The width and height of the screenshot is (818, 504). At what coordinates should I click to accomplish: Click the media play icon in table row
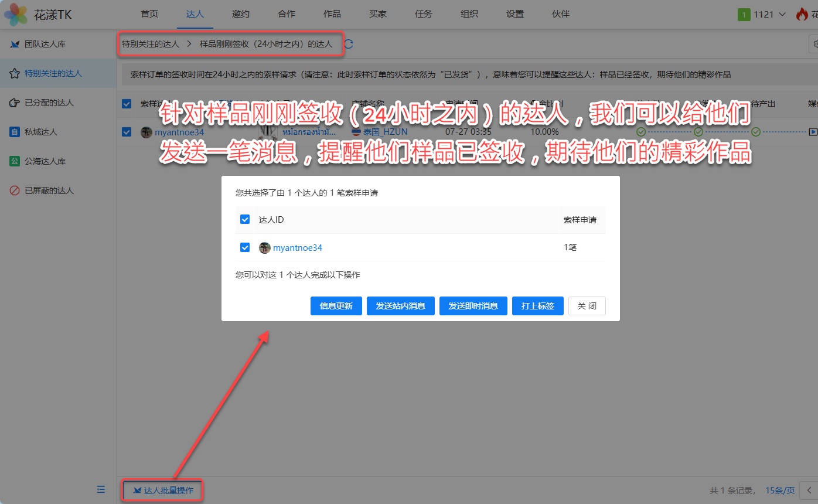pyautogui.click(x=813, y=132)
